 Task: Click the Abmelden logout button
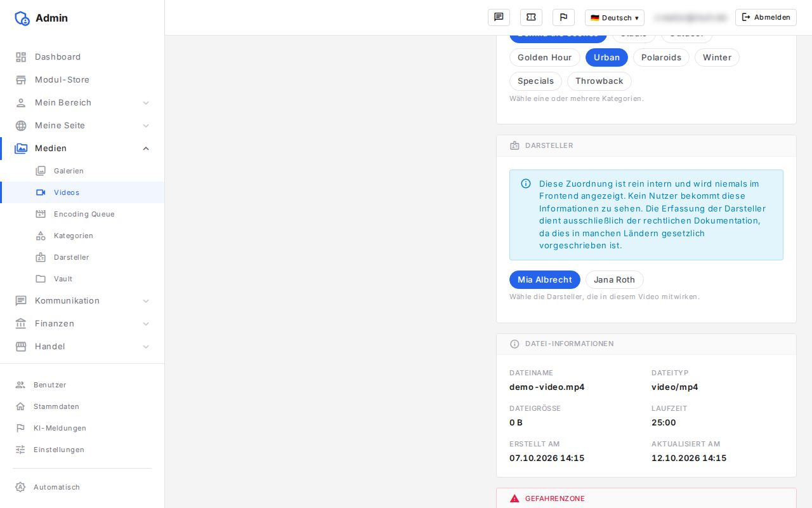(766, 17)
